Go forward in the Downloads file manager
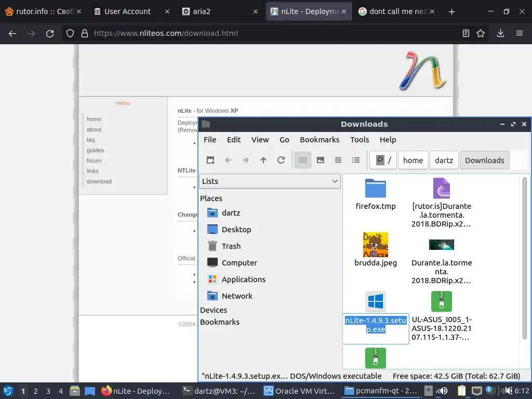 click(x=246, y=160)
